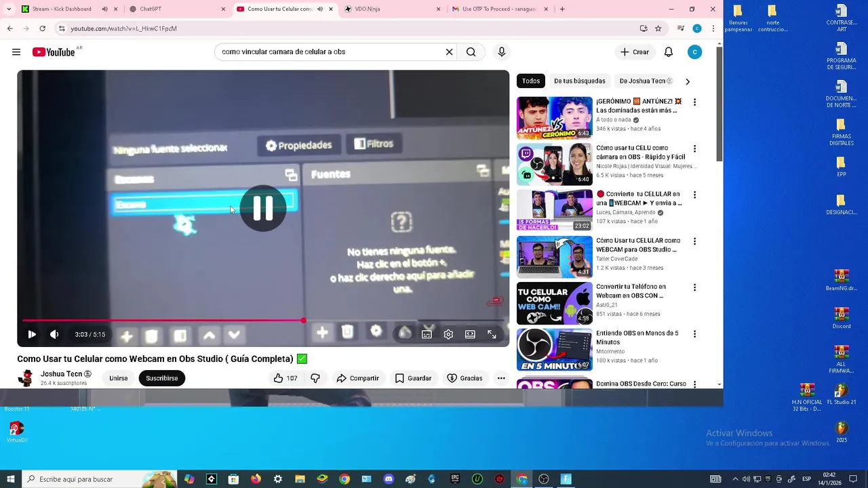The width and height of the screenshot is (868, 488).
Task: Click the Crear button
Action: (x=635, y=52)
